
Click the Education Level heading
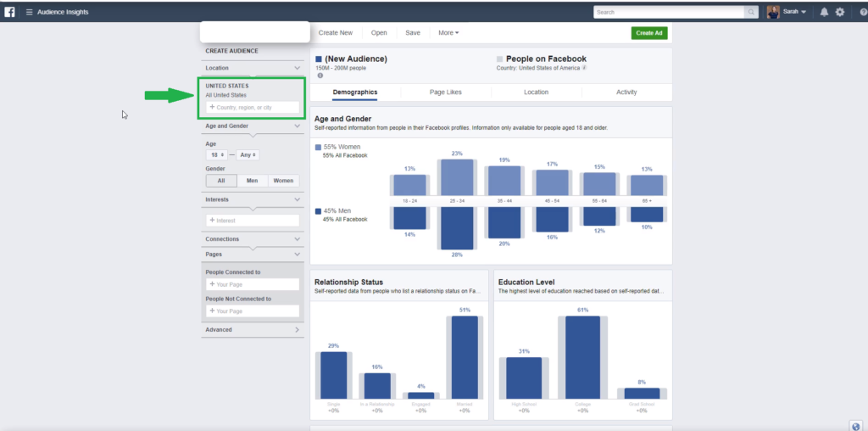click(526, 282)
